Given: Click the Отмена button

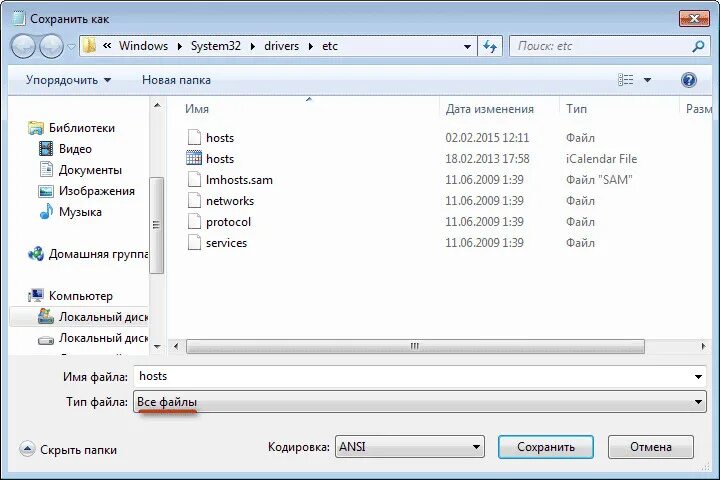Looking at the screenshot, I should (651, 447).
